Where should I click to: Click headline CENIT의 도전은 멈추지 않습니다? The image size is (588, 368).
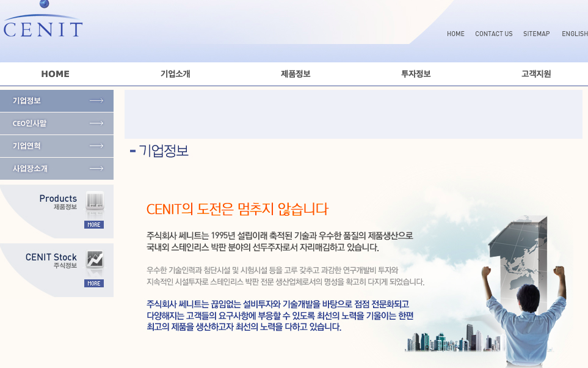238,209
